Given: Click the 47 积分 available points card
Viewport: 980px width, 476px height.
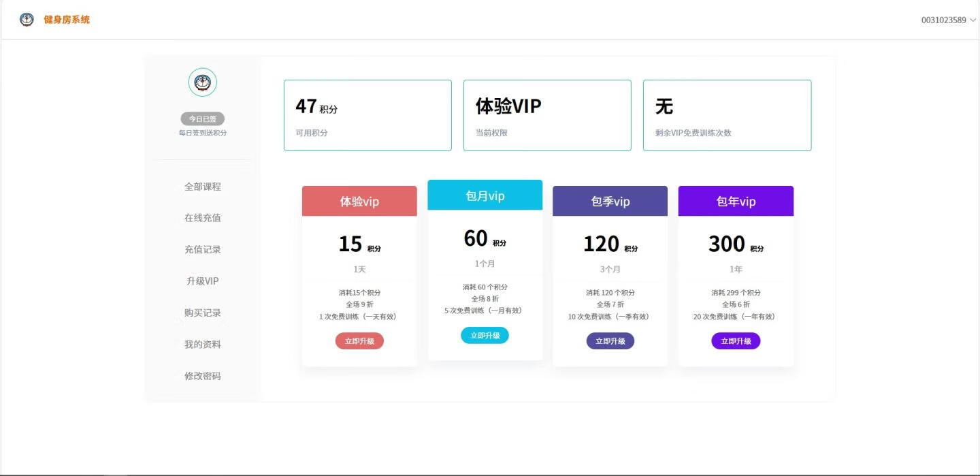Looking at the screenshot, I should (x=367, y=115).
